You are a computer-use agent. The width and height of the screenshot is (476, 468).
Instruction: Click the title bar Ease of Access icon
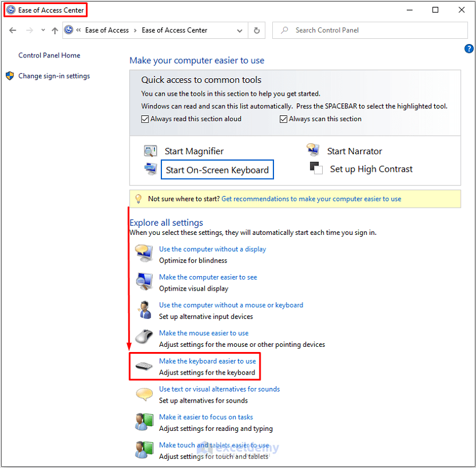11,10
